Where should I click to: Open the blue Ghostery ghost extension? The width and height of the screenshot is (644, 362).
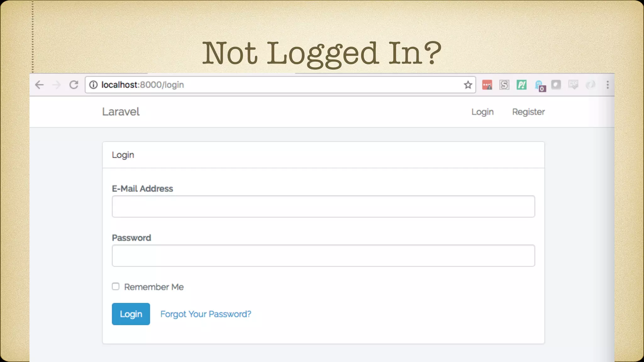(x=540, y=85)
